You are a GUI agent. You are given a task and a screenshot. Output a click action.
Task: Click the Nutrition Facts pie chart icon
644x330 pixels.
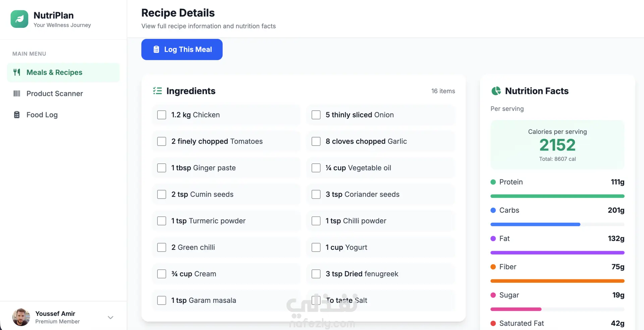(x=496, y=91)
